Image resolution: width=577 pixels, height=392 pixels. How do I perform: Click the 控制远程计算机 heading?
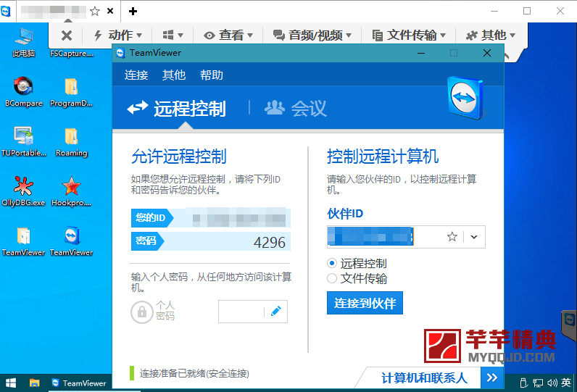tap(383, 157)
